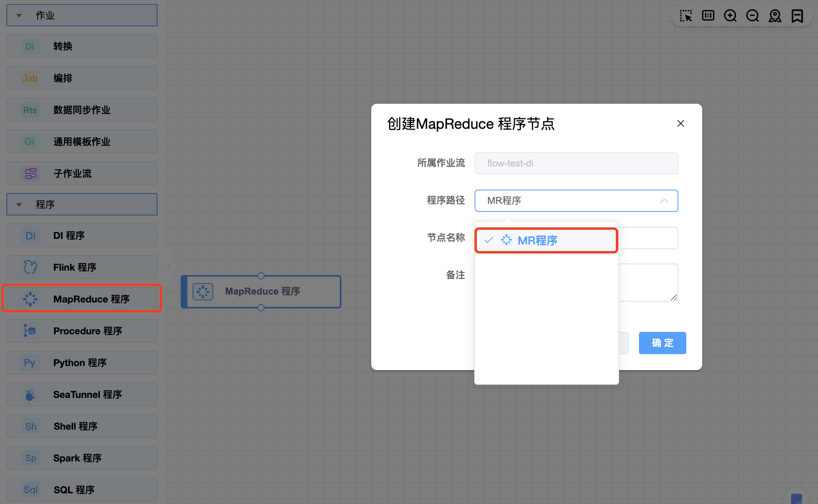Viewport: 818px width, 504px height.
Task: Select the 数据同步作业 sidebar item
Action: (82, 110)
